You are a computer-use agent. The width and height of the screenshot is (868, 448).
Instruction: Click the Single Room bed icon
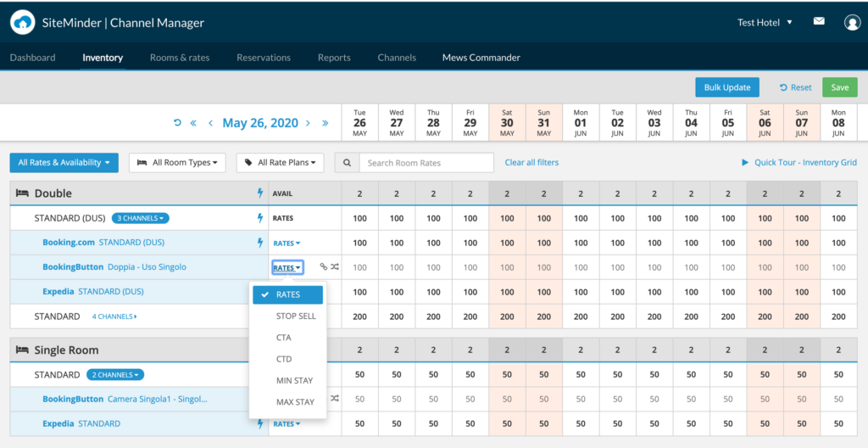(x=22, y=350)
